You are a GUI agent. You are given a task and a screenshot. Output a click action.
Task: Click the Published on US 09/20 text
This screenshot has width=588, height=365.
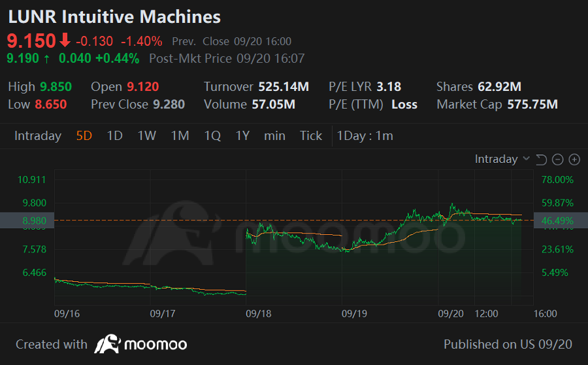pyautogui.click(x=508, y=344)
